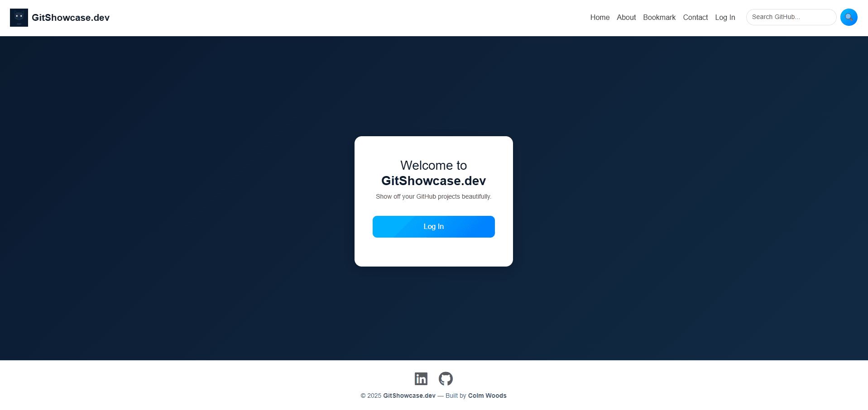Open the Contact page
Screen dimensions: 868x410
(x=695, y=17)
